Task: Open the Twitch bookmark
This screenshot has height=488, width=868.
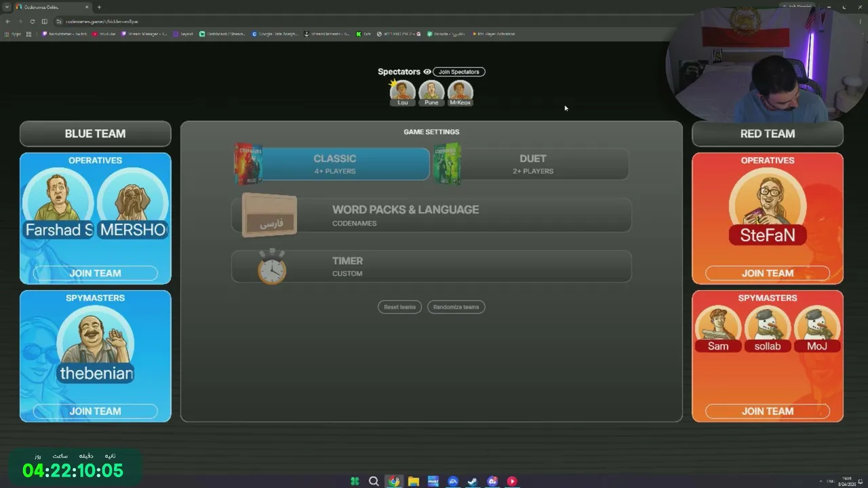Action: [x=65, y=34]
